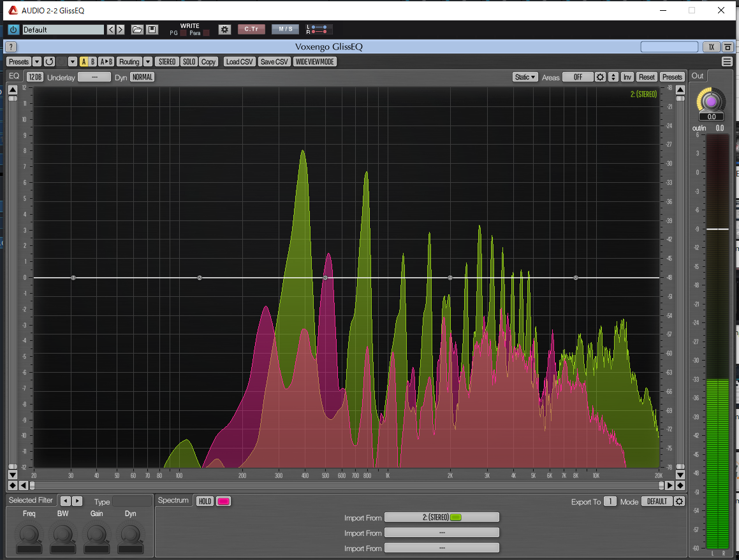This screenshot has height=560, width=739.
Task: Toggle WIDEVIEW MODE
Action: [315, 62]
